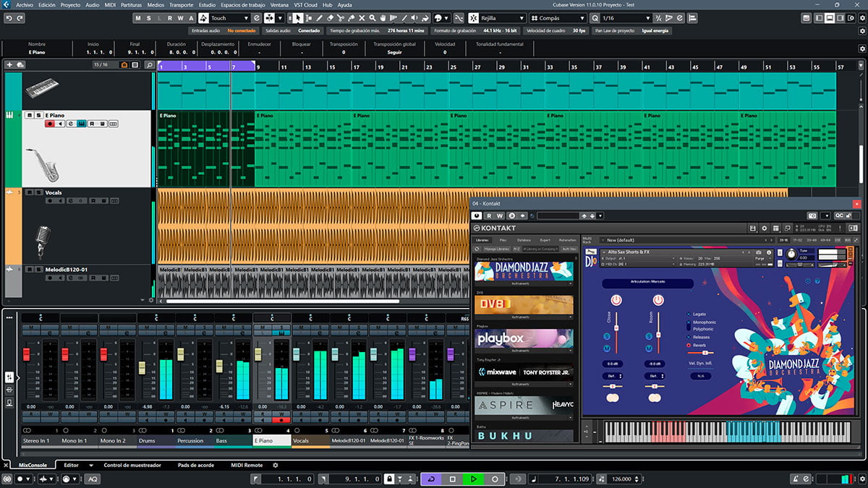This screenshot has height=488, width=868.
Task: Select the Object Selection arrow tool
Action: 299,18
